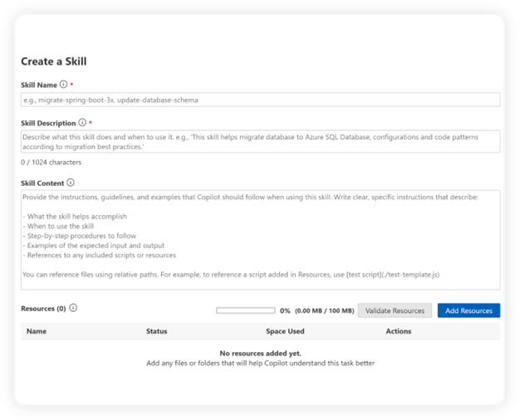Select the Status column header
This screenshot has width=519, height=420.
156,331
